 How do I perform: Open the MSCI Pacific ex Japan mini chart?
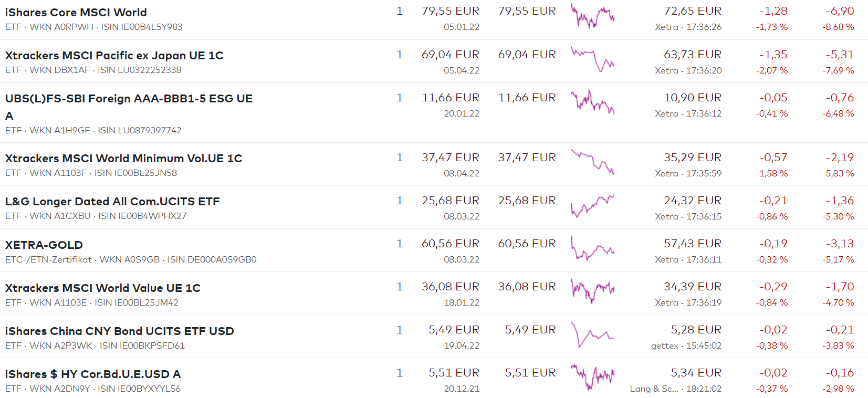593,60
